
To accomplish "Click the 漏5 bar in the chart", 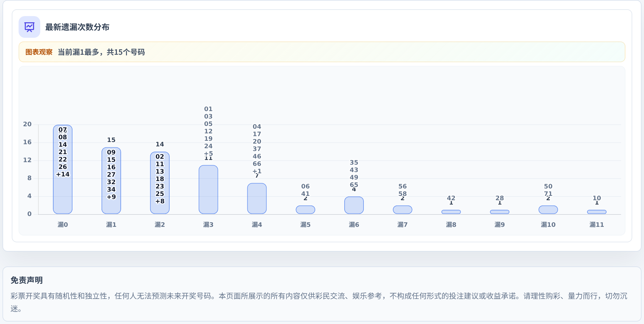I will [x=305, y=210].
